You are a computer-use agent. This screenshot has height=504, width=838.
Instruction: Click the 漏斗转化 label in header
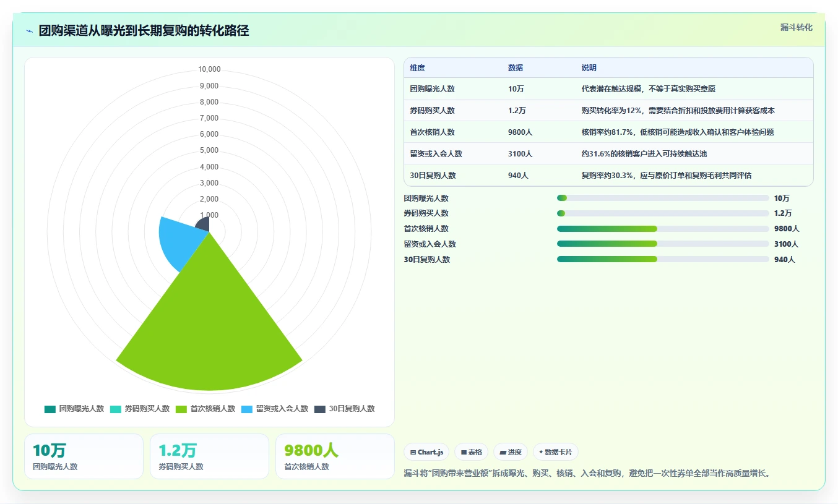coord(797,27)
